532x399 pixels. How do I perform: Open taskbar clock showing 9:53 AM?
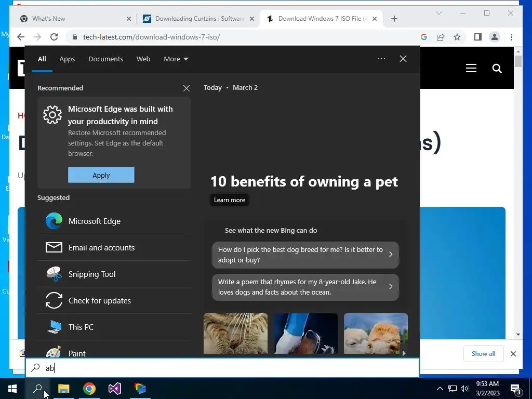tap(487, 389)
